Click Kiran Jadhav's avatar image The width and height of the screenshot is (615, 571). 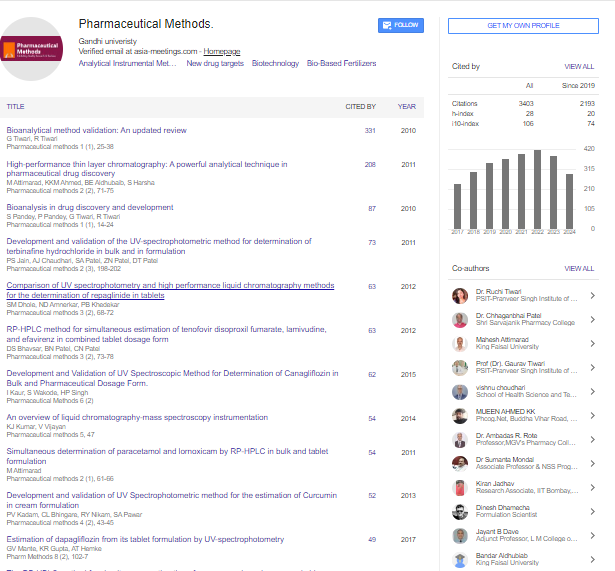pyautogui.click(x=460, y=487)
